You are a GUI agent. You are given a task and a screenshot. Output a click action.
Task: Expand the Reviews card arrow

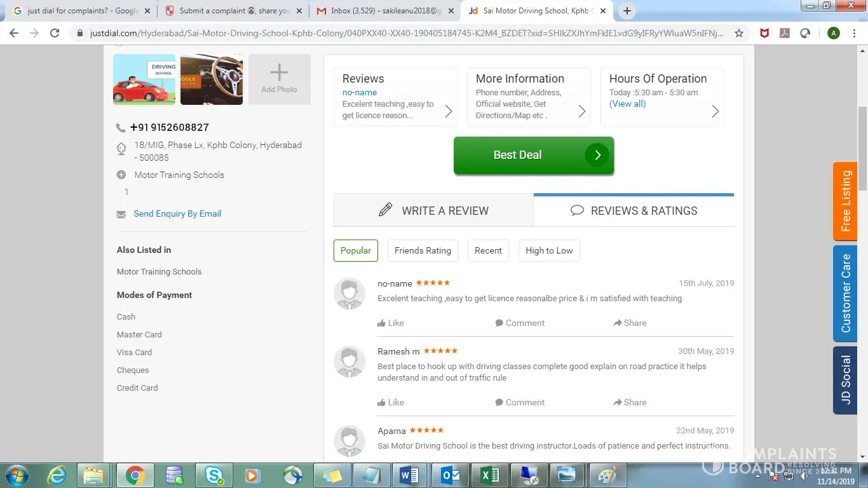tap(448, 111)
